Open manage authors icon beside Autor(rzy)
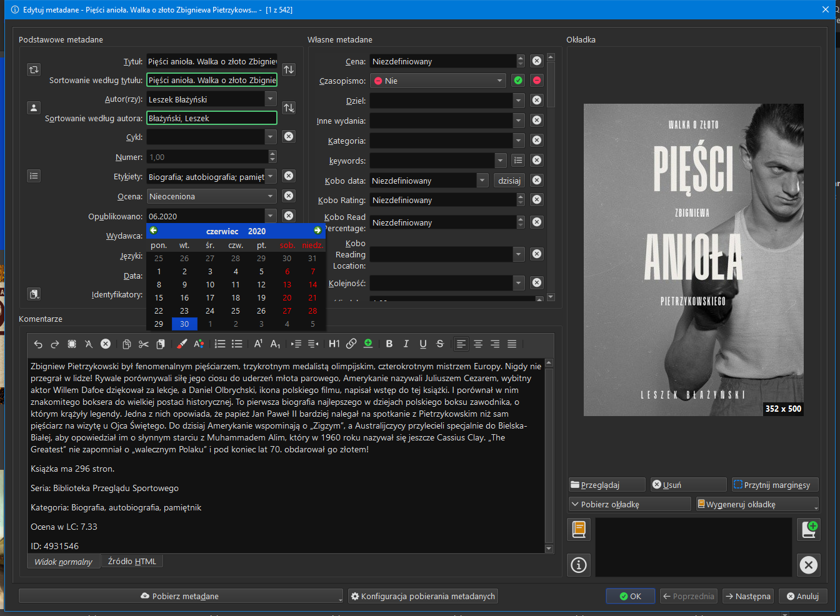 (x=34, y=108)
